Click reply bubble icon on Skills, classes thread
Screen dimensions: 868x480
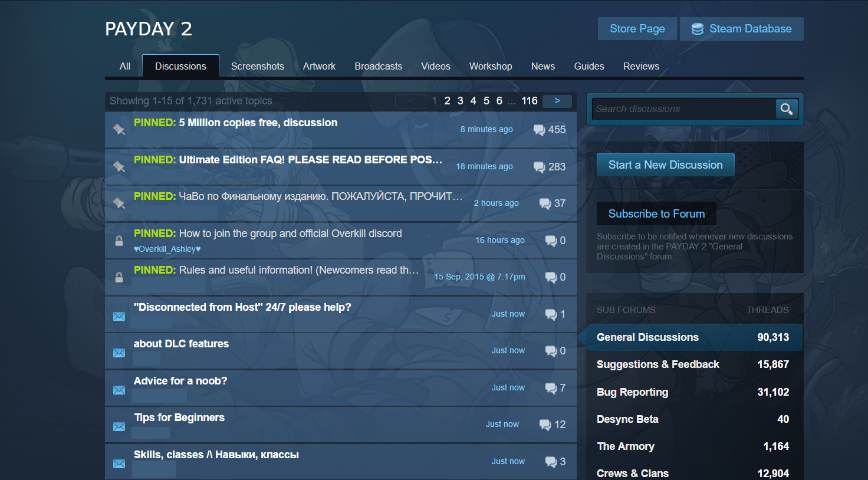[x=551, y=462]
